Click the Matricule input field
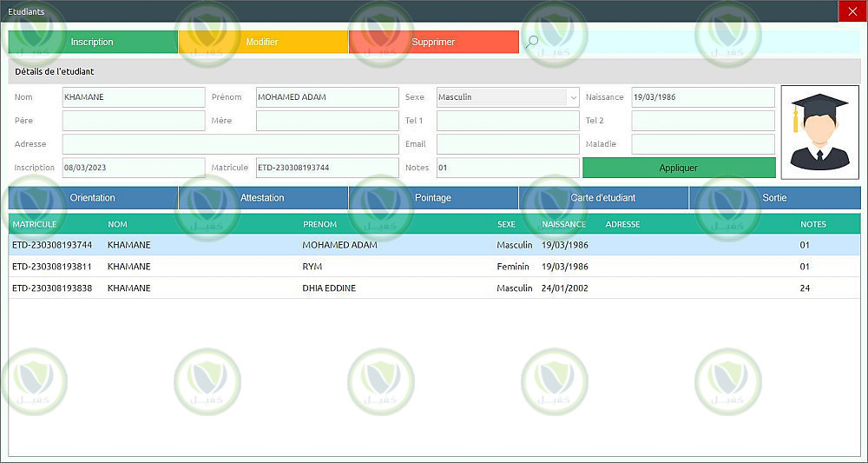868x463 pixels. click(327, 168)
